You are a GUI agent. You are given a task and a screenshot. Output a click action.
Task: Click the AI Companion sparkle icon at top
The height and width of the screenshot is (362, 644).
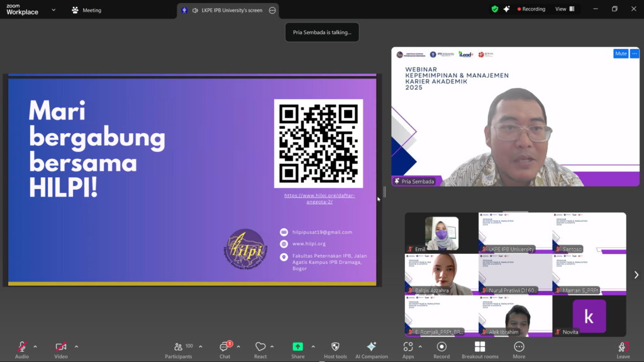pyautogui.click(x=507, y=9)
